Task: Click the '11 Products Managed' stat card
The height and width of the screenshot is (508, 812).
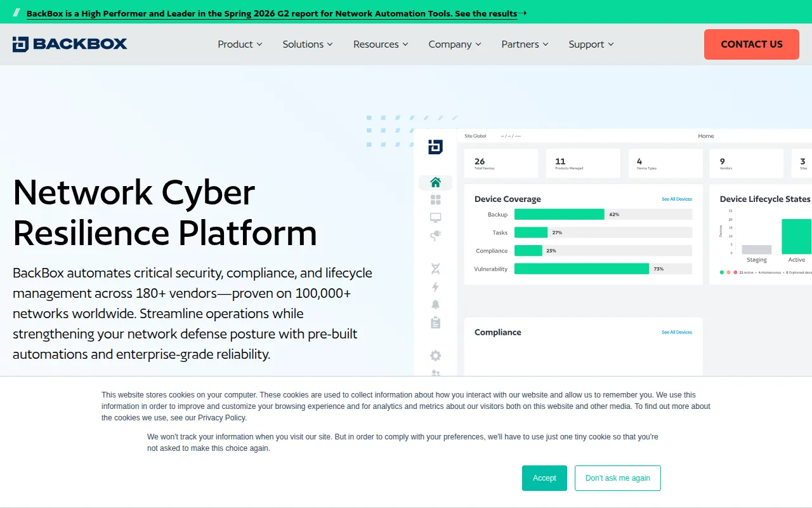Action: coord(583,164)
